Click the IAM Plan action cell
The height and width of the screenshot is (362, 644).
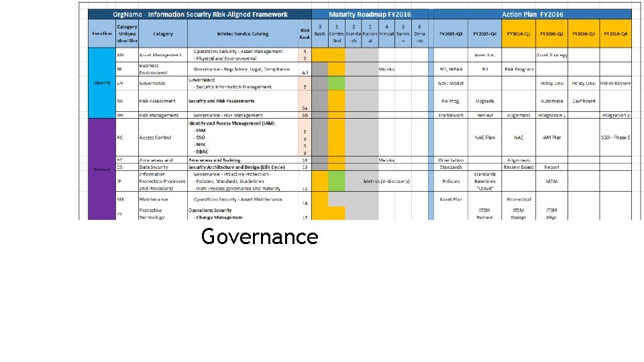point(552,137)
